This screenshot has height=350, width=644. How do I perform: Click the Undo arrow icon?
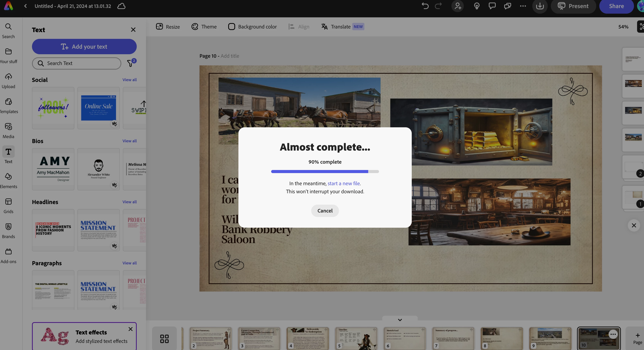click(x=425, y=6)
